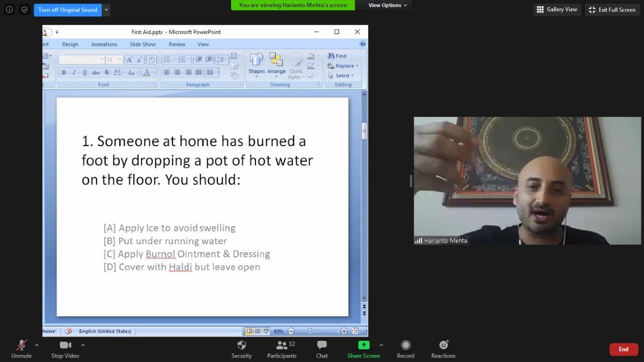Open the Animations ribbon tab
The width and height of the screenshot is (644, 362).
point(104,44)
